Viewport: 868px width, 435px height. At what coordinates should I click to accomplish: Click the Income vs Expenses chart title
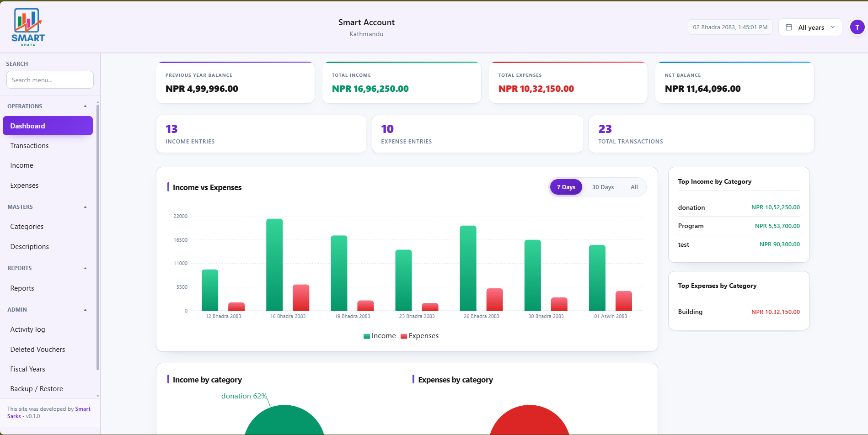click(207, 187)
